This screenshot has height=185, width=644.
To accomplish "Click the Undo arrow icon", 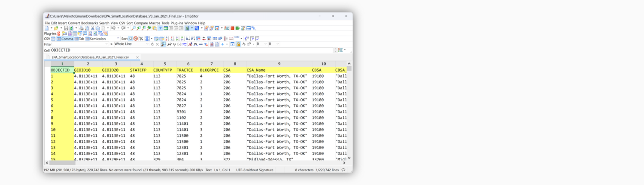I will tap(113, 28).
